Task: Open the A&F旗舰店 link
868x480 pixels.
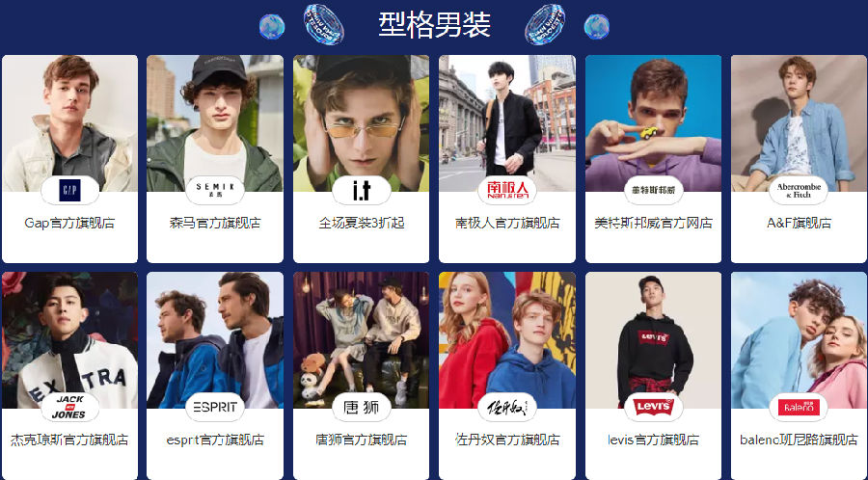Action: click(x=799, y=223)
